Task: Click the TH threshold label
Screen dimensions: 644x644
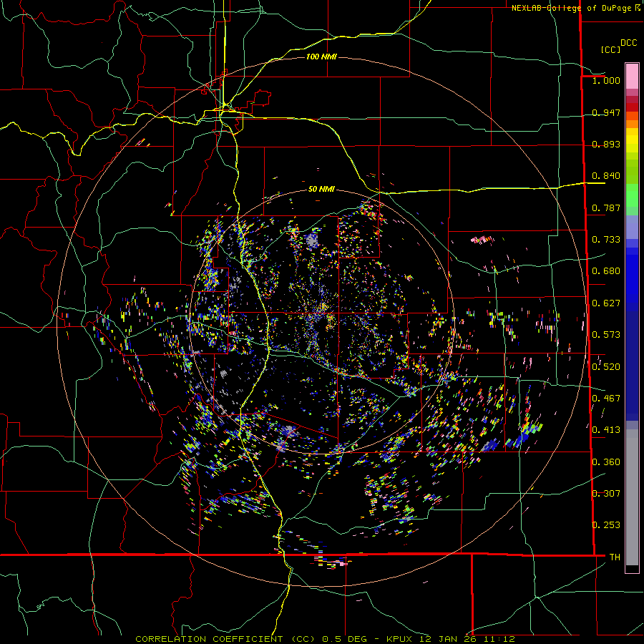Action: coord(615,557)
